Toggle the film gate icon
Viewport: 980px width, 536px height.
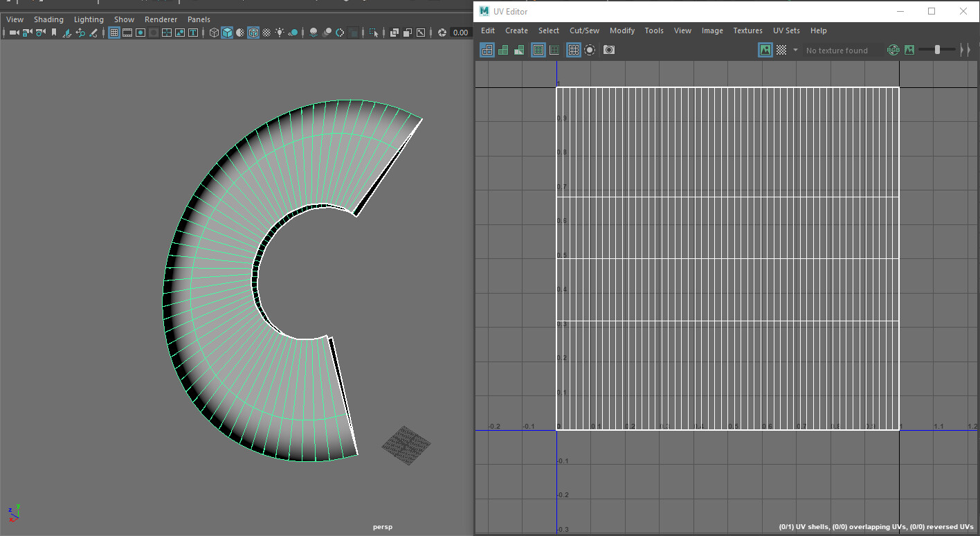point(127,33)
